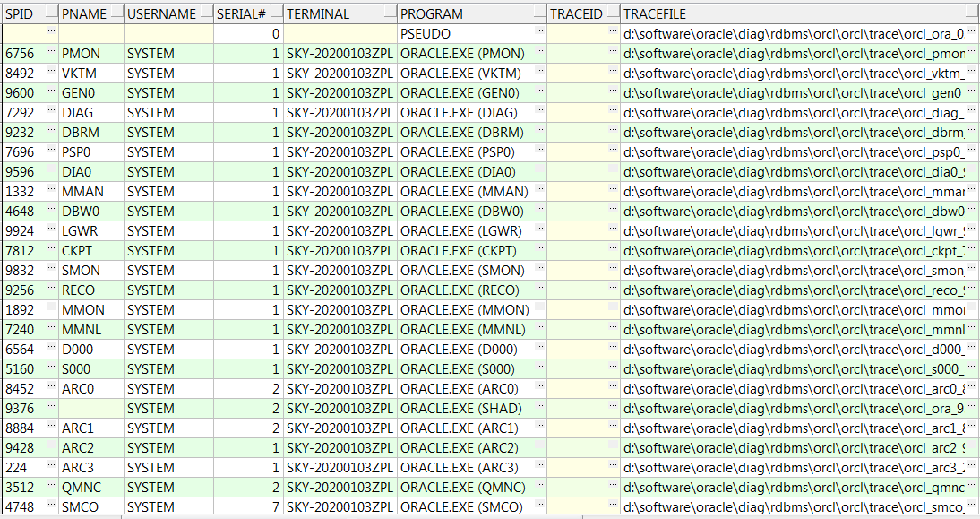Click the sort icon on the PNAME header
The width and height of the screenshot is (980, 519).
click(x=115, y=13)
